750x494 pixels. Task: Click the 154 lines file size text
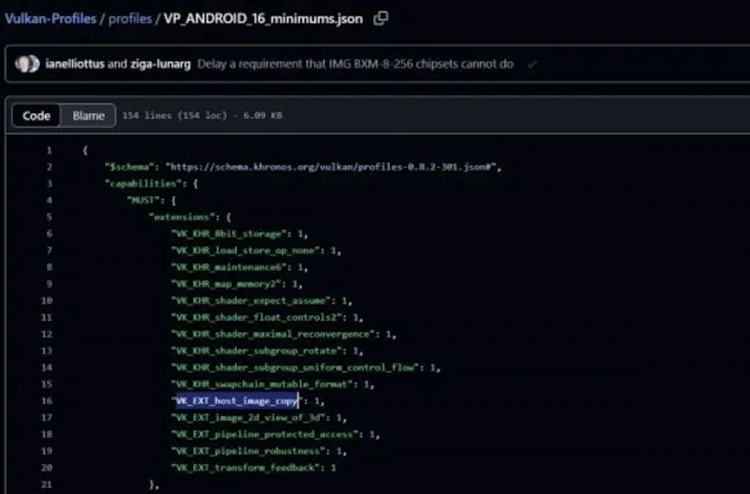tap(202, 116)
